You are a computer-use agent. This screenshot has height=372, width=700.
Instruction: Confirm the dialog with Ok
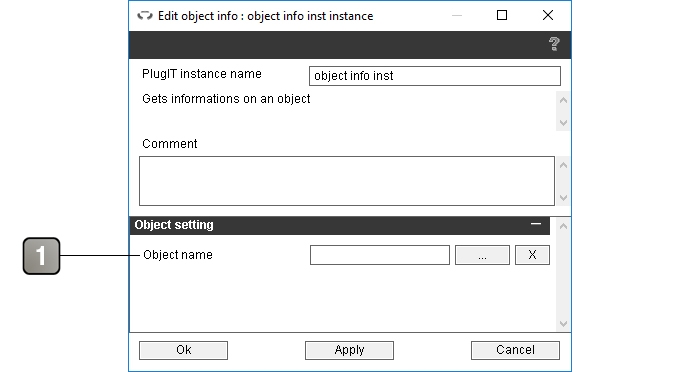pos(183,350)
